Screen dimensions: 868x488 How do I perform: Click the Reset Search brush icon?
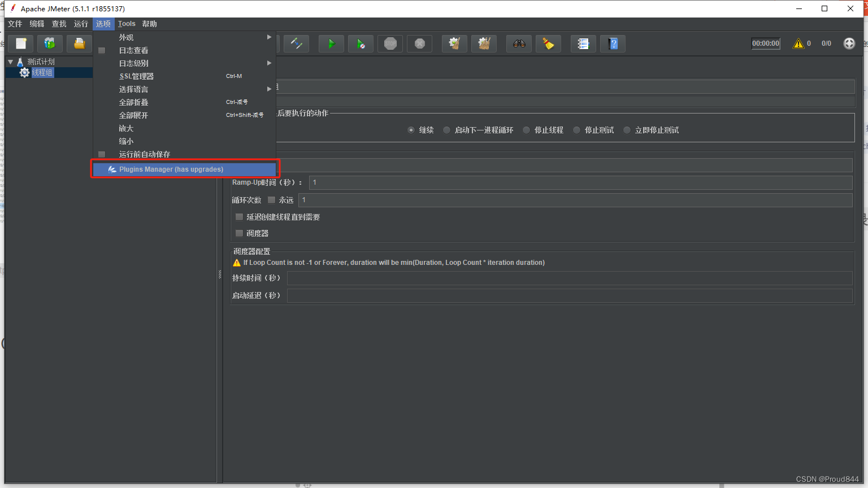point(548,43)
